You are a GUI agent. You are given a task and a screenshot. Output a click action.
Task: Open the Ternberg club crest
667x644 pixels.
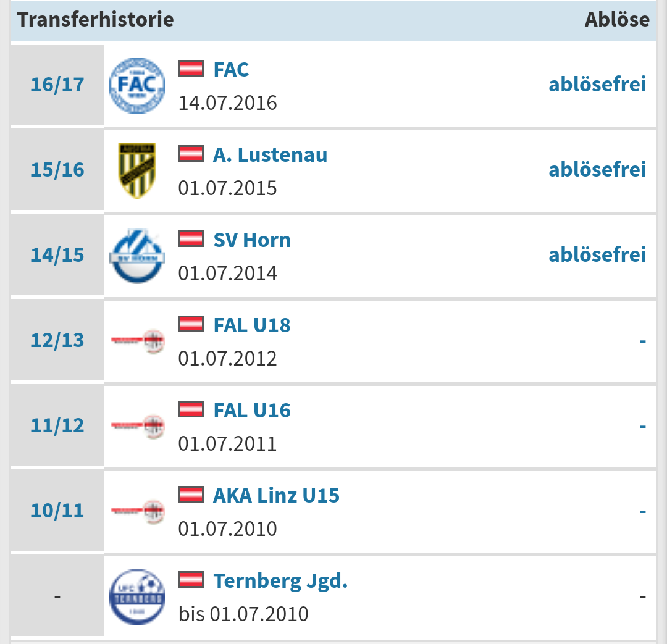137,597
